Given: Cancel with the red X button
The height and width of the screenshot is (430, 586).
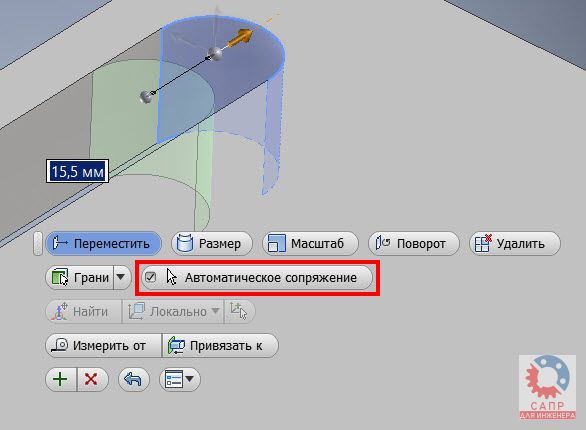Looking at the screenshot, I should pos(92,380).
